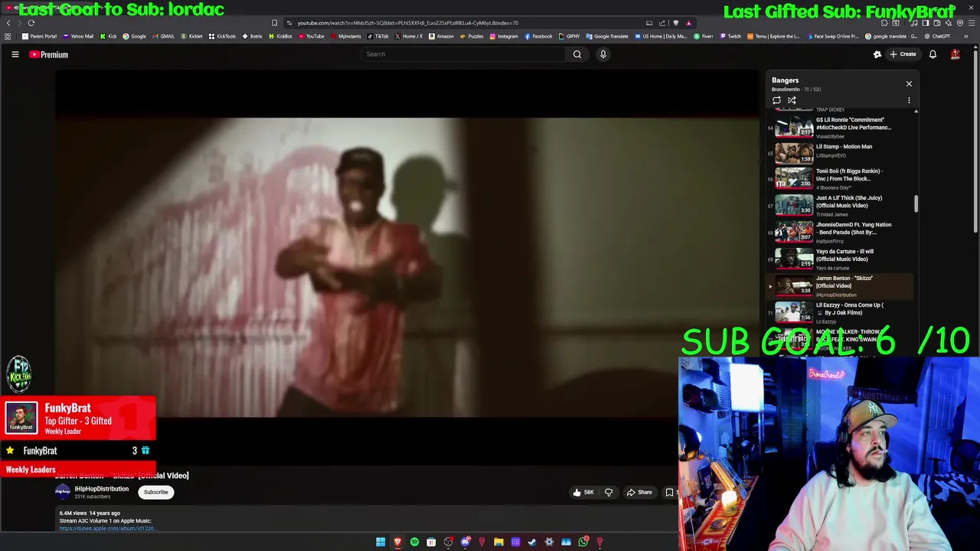This screenshot has height=551, width=980.
Task: Open the Yahoo Mail bookmark
Action: [78, 36]
